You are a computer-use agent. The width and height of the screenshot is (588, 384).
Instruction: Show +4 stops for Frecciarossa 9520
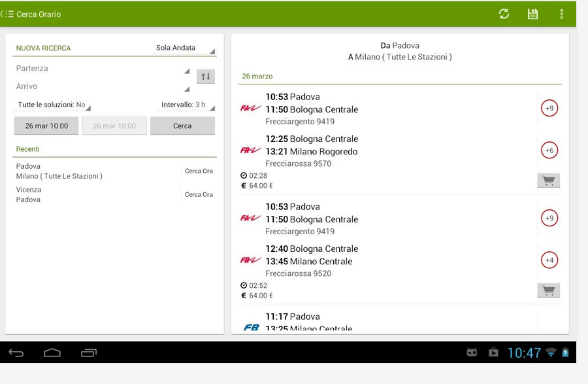[549, 260]
